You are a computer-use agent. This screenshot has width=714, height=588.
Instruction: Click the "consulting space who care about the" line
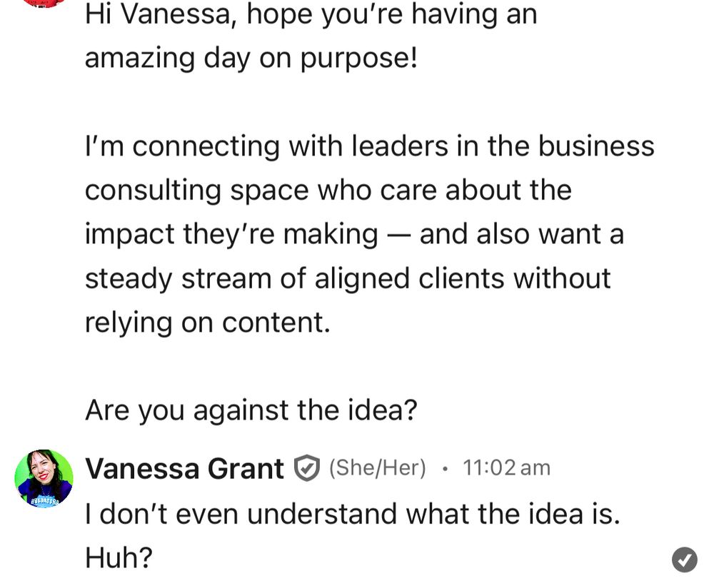[328, 191]
